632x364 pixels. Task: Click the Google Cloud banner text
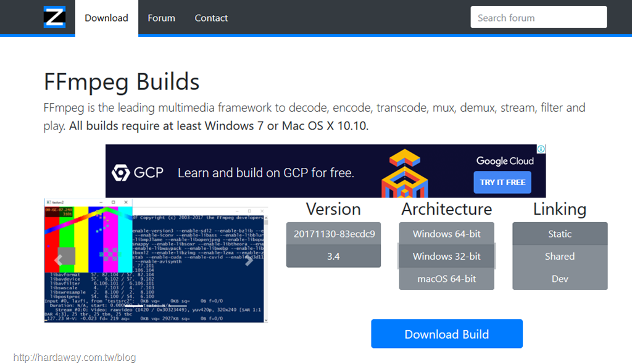click(505, 161)
